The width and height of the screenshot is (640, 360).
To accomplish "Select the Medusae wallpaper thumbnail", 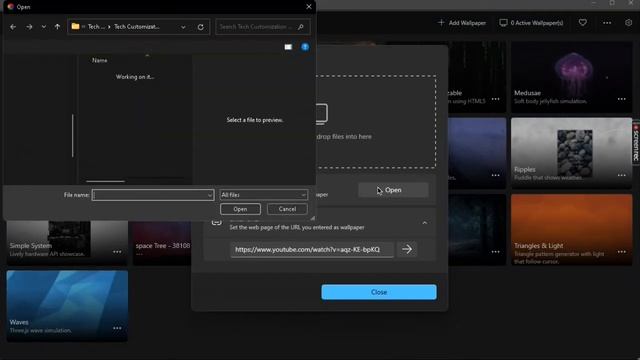I will [571, 77].
